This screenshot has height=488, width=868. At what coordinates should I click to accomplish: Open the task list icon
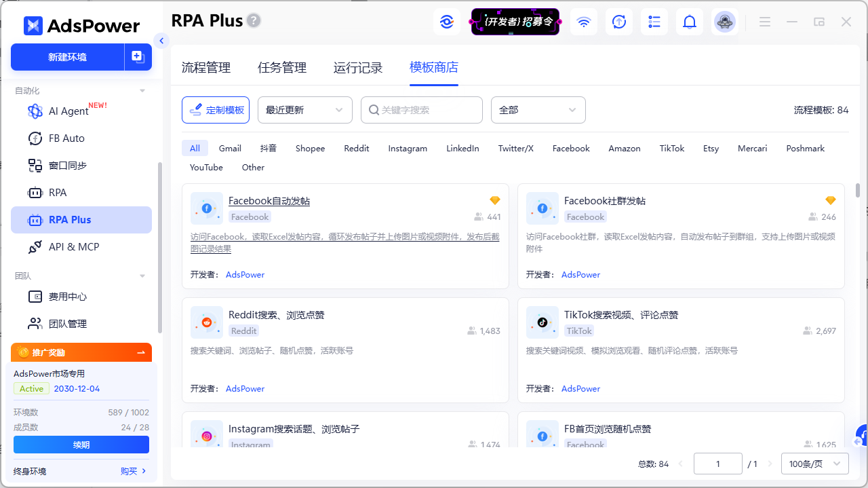pos(654,22)
